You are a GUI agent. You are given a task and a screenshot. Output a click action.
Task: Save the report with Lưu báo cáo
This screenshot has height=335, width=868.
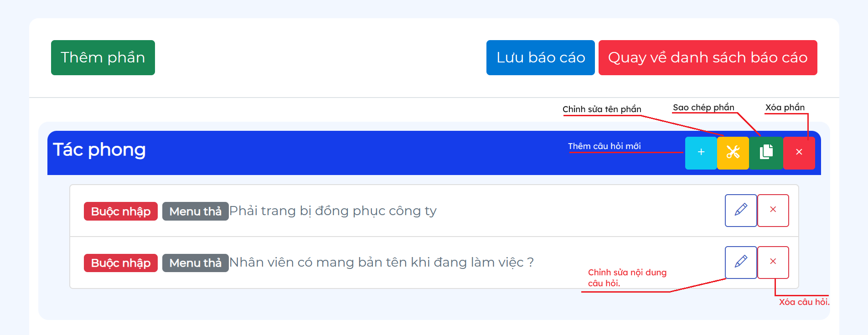540,57
